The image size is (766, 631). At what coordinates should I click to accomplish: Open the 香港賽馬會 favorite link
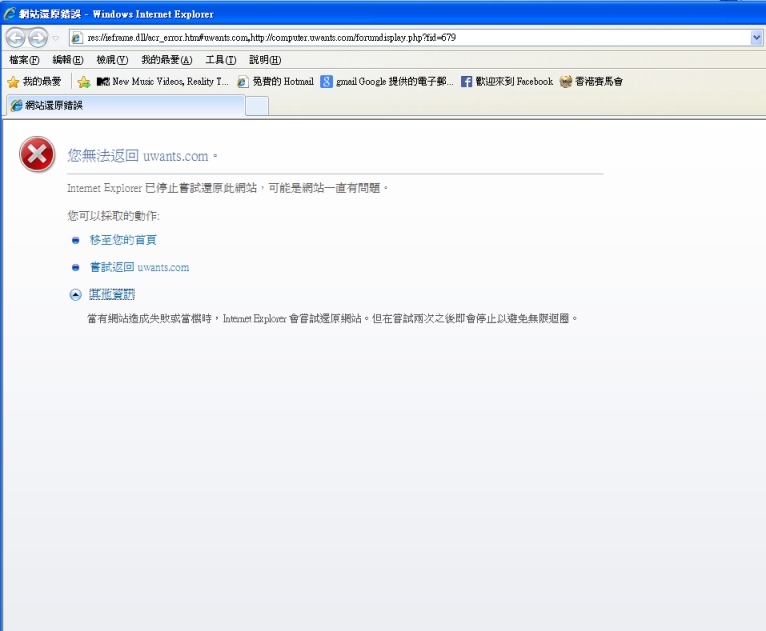[x=592, y=82]
